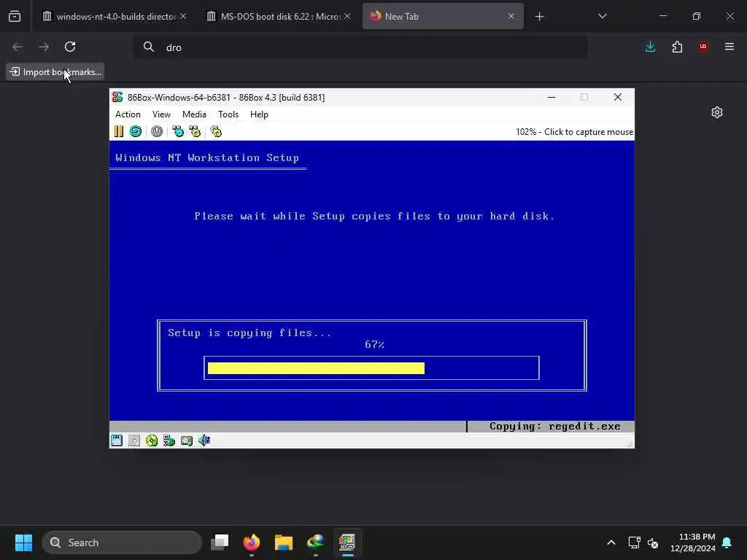Close the windows-nt-4.0-builds tab

point(183,16)
